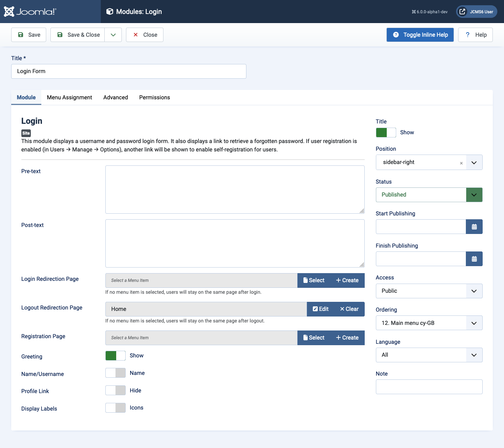Image resolution: width=504 pixels, height=448 pixels.
Task: Open the Start Publishing calendar picker
Action: pos(474,227)
